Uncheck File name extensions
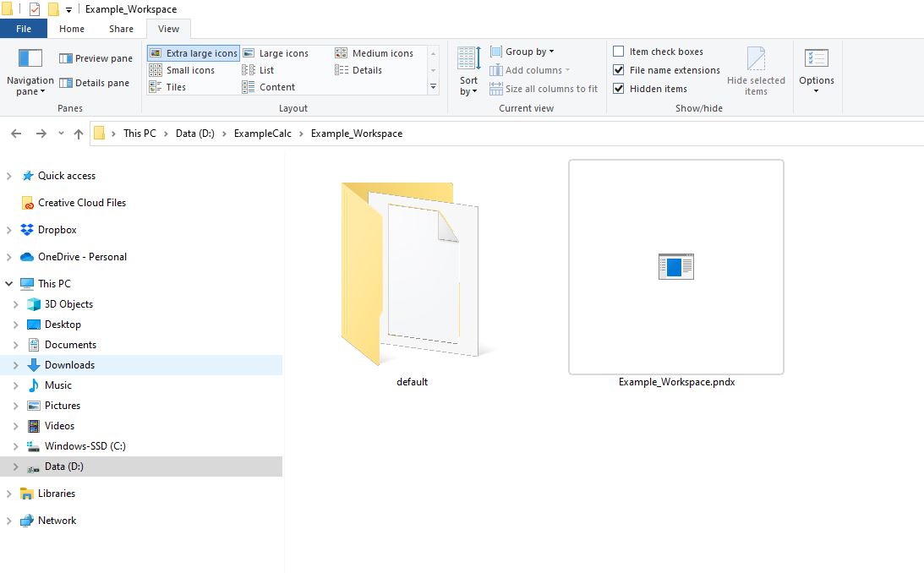 point(619,70)
